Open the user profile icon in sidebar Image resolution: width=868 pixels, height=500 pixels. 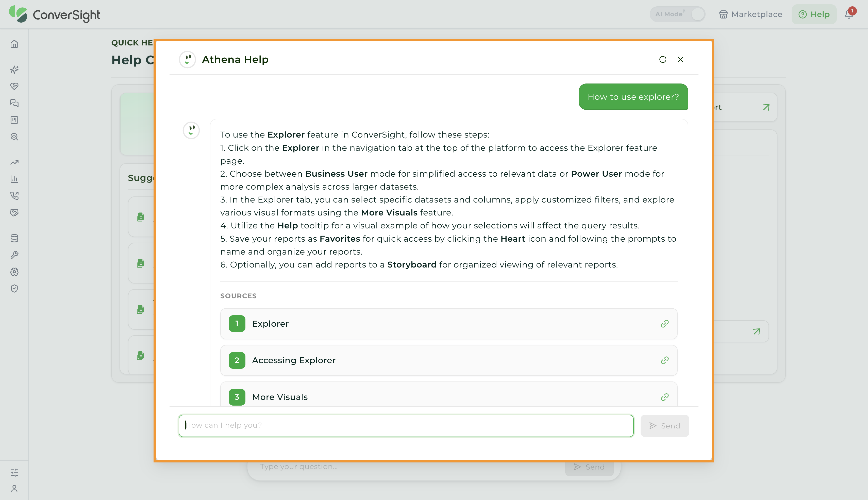coord(14,489)
